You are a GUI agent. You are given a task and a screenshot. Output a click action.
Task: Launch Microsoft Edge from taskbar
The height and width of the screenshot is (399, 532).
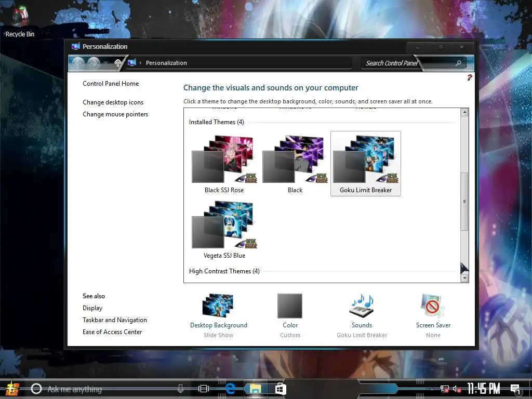click(x=230, y=389)
